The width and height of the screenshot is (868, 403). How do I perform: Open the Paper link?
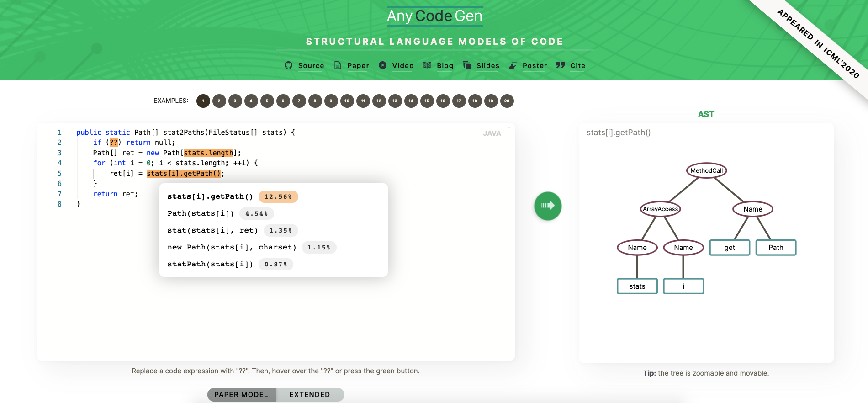358,66
